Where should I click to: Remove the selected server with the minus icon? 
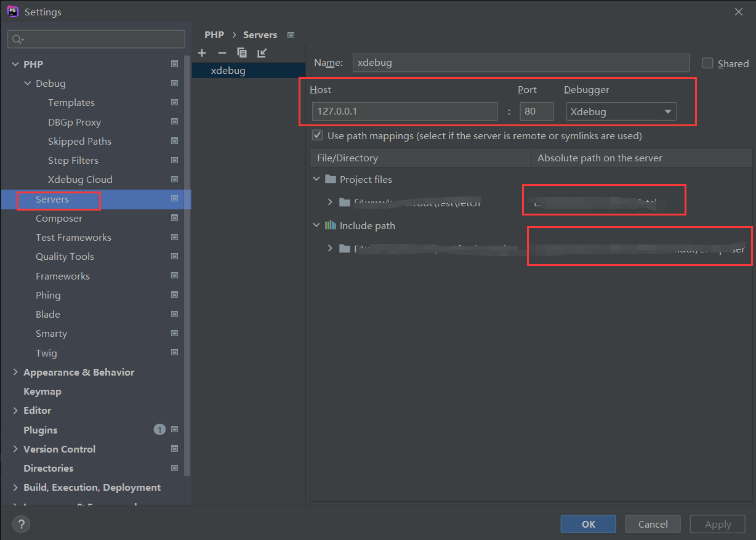coord(222,53)
